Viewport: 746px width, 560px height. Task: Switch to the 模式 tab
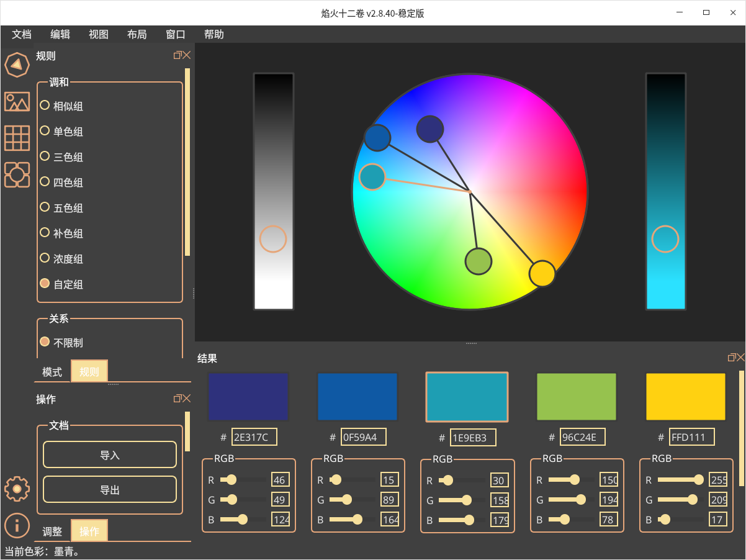point(52,372)
